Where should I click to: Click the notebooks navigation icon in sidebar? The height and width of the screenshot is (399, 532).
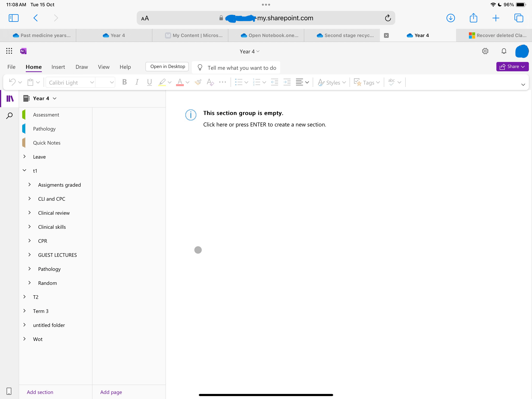click(x=10, y=98)
